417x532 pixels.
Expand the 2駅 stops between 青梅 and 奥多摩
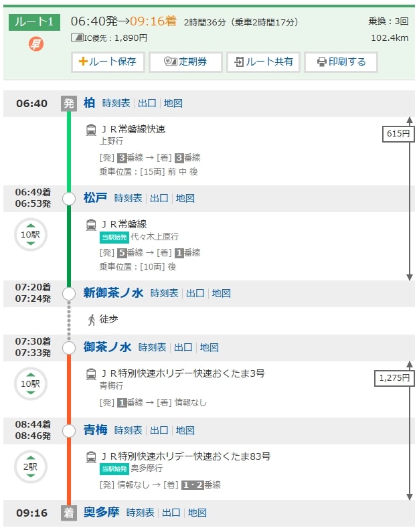click(30, 466)
